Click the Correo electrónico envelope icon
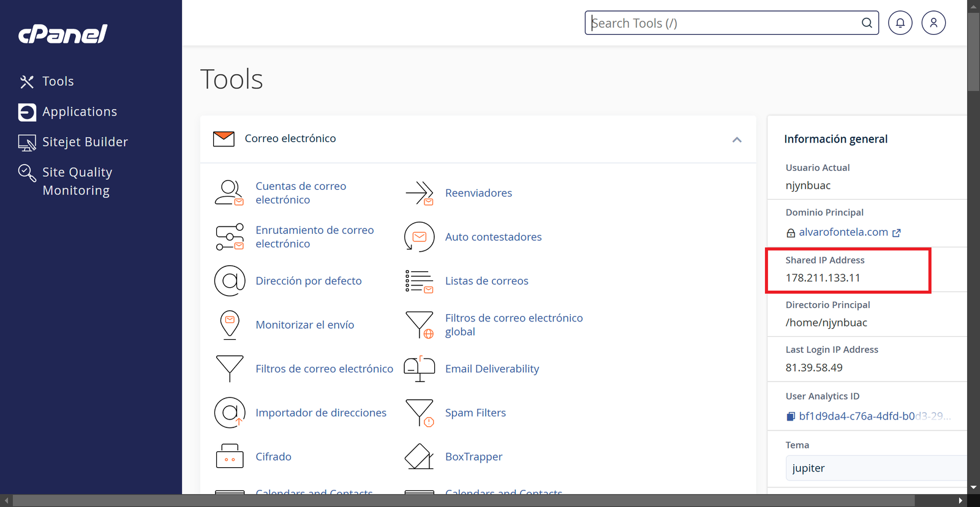This screenshot has height=507, width=980. coord(224,139)
